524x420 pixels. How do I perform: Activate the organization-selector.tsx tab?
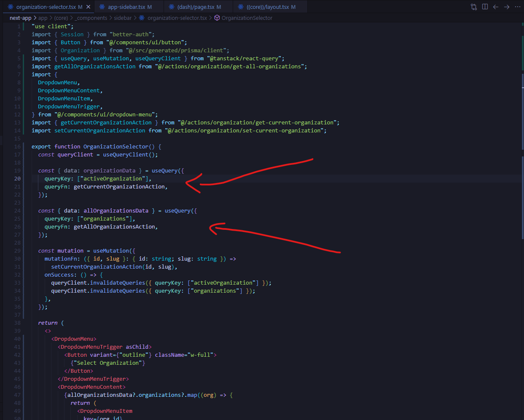click(46, 7)
